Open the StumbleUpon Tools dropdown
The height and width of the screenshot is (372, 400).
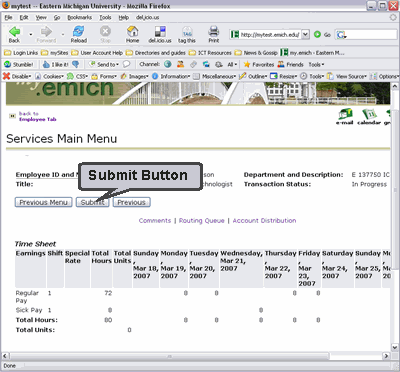point(316,64)
